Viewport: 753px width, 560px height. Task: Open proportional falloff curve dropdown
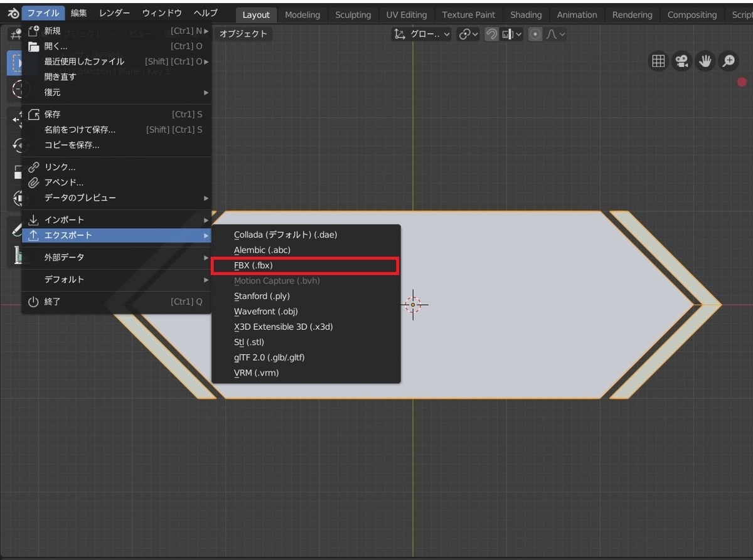[555, 34]
